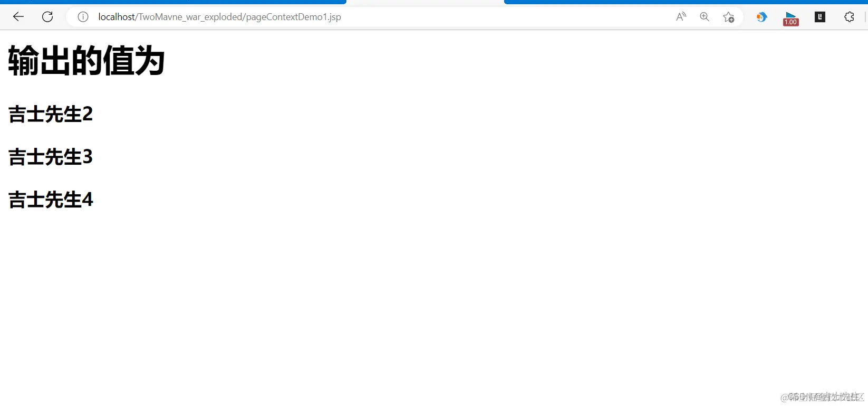
Task: Click the heading 输出的值为
Action: click(86, 61)
